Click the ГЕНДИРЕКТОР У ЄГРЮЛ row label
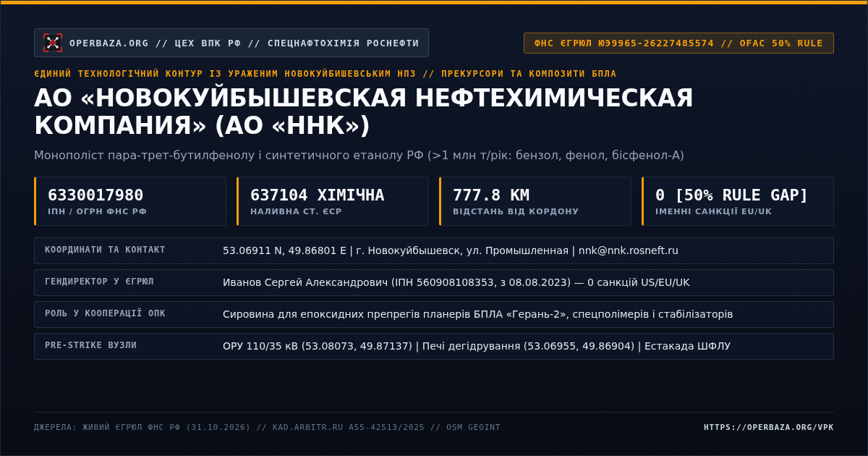Image resolution: width=868 pixels, height=456 pixels. pos(99,282)
